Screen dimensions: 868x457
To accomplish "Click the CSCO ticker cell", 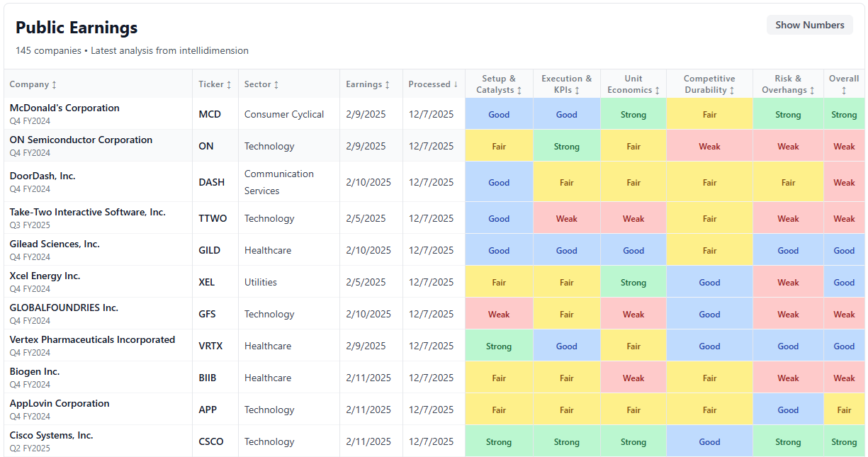I will coord(210,441).
